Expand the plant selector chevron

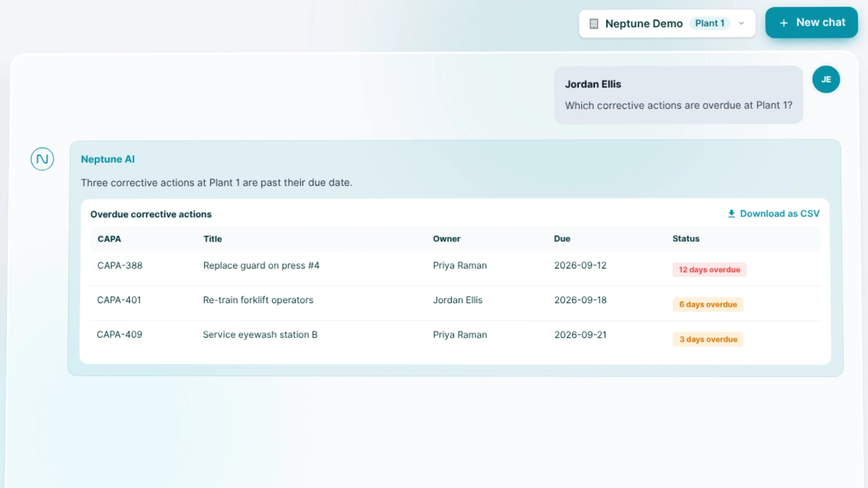pos(741,23)
